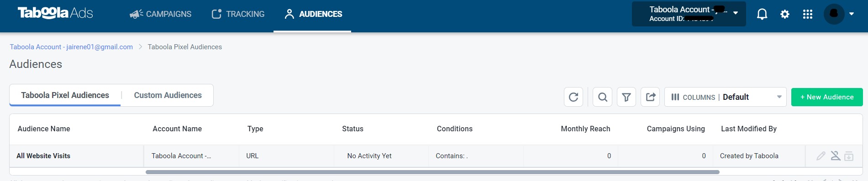Click the export share icon
The width and height of the screenshot is (868, 181).
(x=650, y=97)
